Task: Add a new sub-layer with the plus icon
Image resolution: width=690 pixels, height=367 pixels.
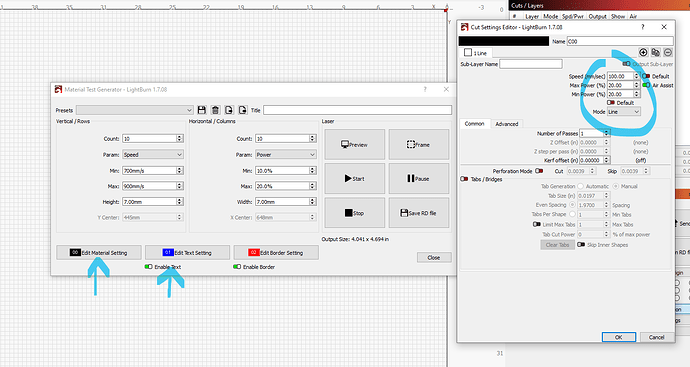Action: [x=643, y=52]
